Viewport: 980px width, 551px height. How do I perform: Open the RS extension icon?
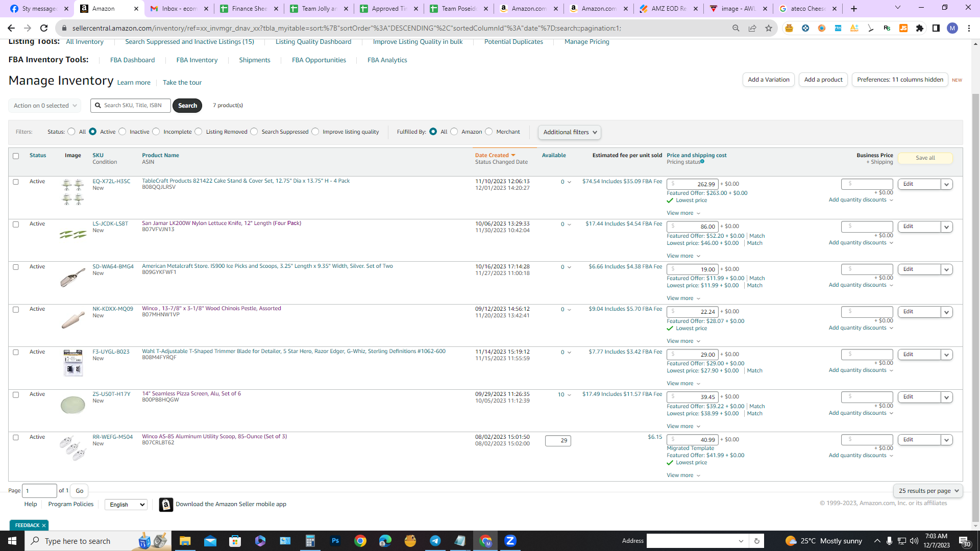887,28
